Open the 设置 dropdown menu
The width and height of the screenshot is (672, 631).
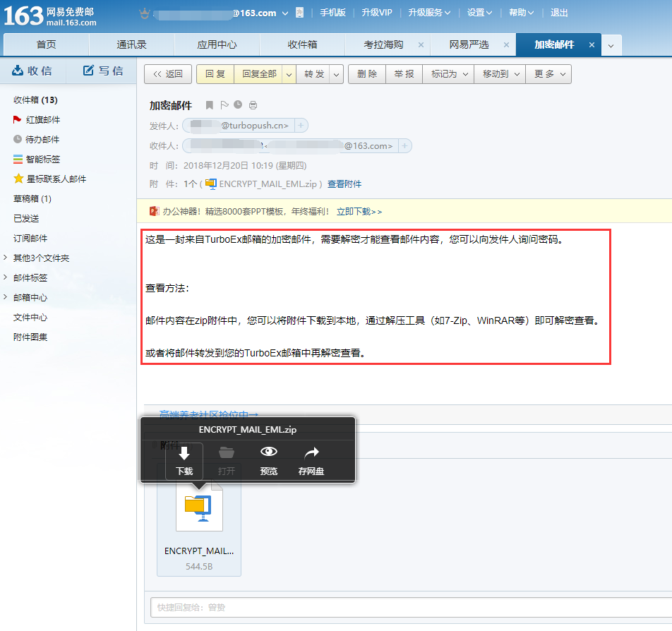(479, 13)
